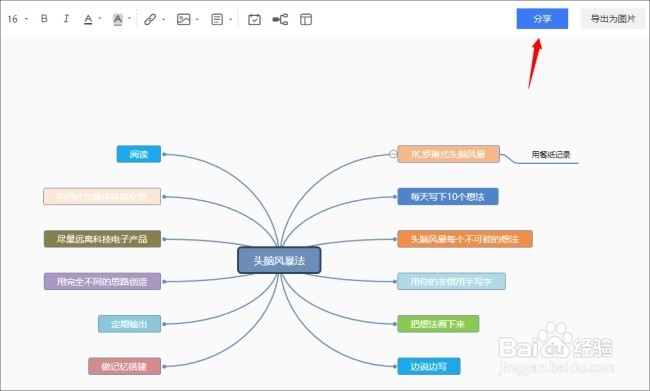Click the note/remark icon

(217, 19)
